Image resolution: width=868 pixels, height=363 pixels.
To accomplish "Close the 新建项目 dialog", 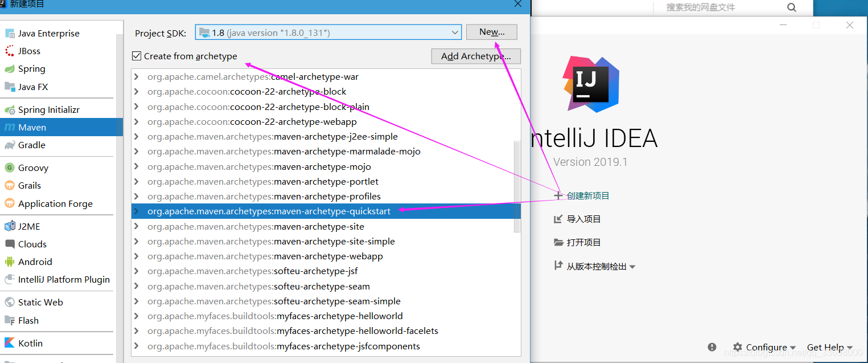I will (518, 3).
